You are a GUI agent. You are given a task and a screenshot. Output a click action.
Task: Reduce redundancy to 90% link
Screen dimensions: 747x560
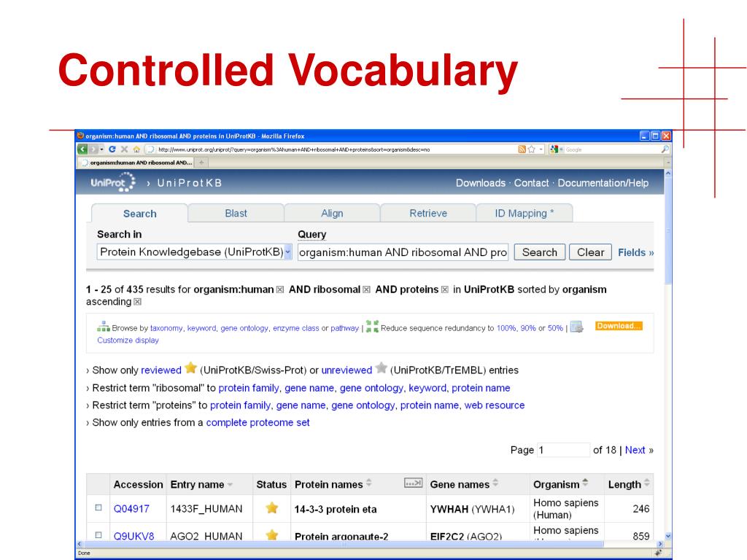528,328
